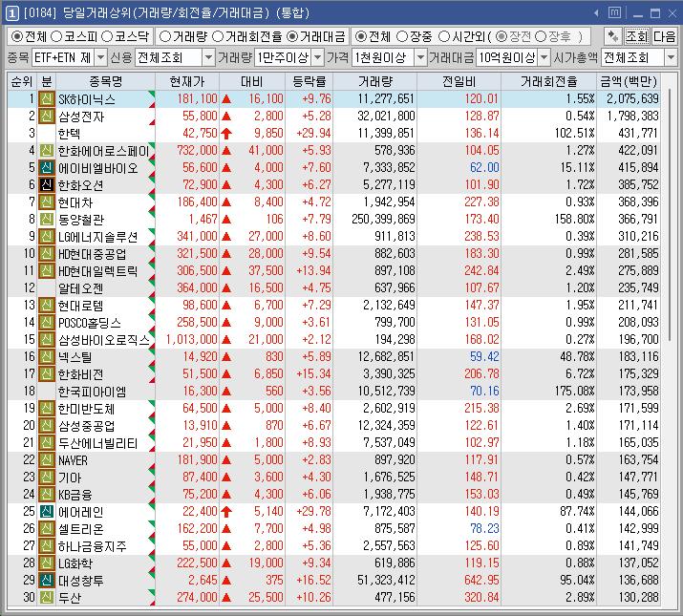Click the teal 신 badge of 에어레인
This screenshot has height=616, width=683.
tap(47, 512)
